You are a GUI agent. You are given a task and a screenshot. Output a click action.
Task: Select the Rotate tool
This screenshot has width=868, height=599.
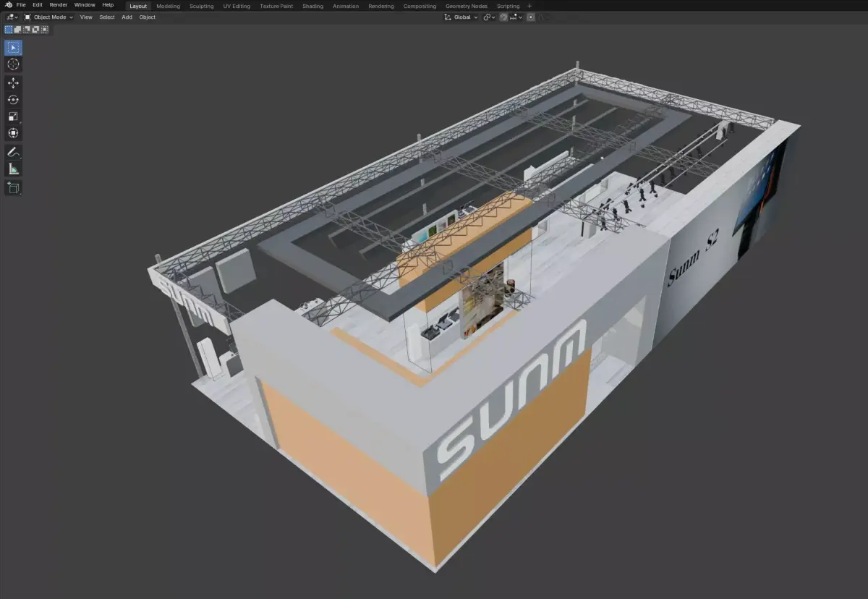click(13, 100)
